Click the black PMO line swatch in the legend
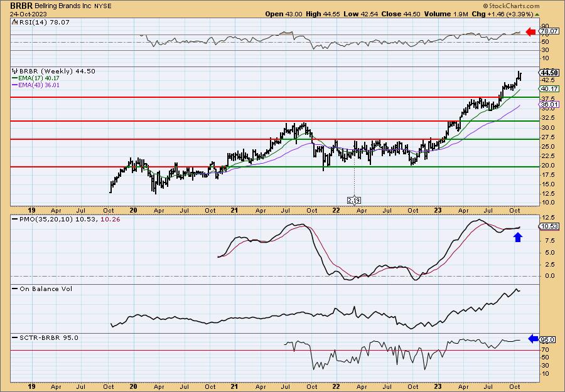Image resolution: width=565 pixels, height=392 pixels. tap(15, 220)
